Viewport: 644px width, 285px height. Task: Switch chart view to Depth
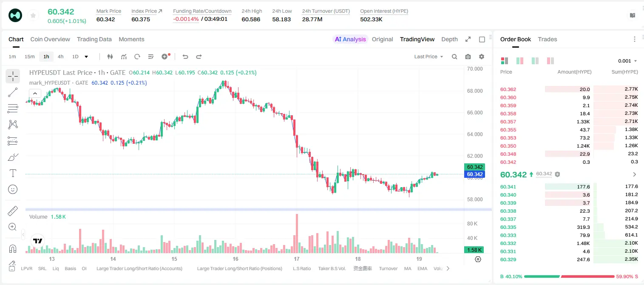[x=449, y=39]
